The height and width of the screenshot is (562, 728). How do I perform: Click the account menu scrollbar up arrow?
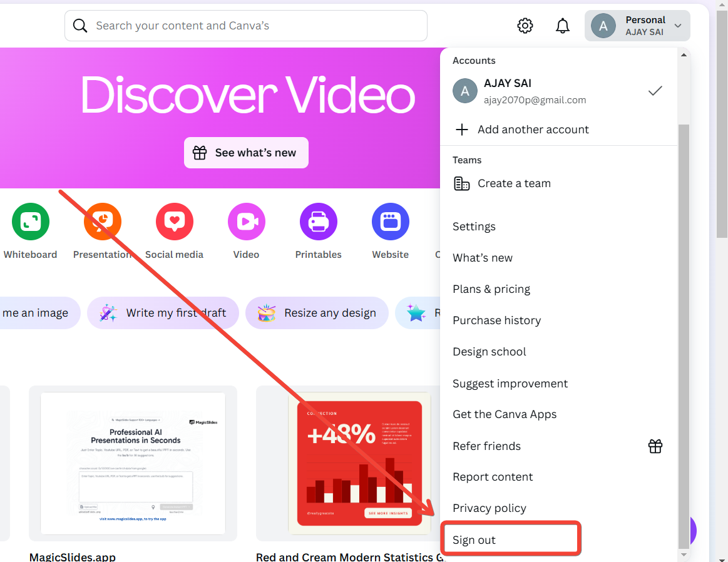[x=684, y=55]
